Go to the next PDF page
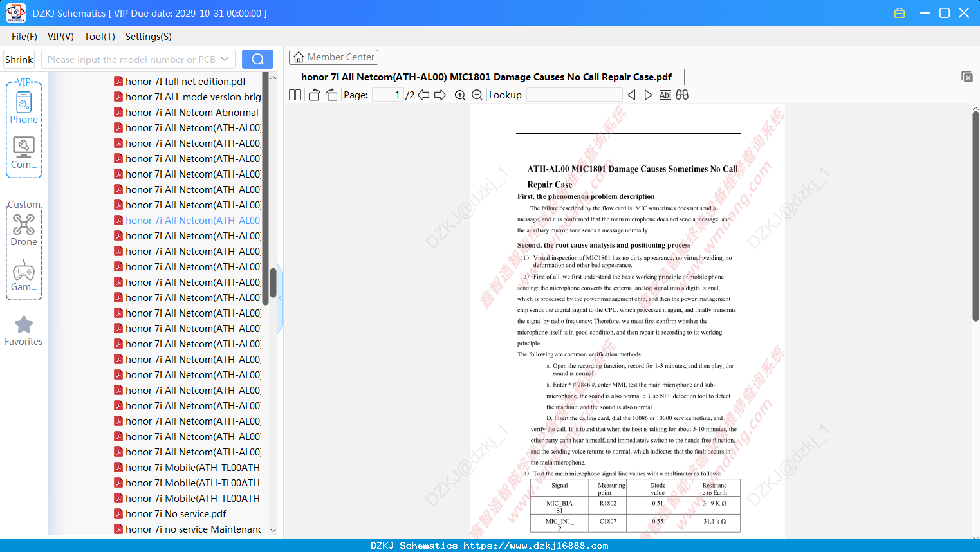 point(440,95)
